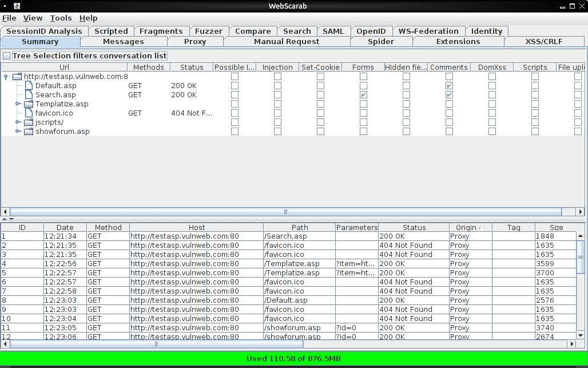This screenshot has width=588, height=368.
Task: Open the Manual Request tab
Action: (287, 42)
